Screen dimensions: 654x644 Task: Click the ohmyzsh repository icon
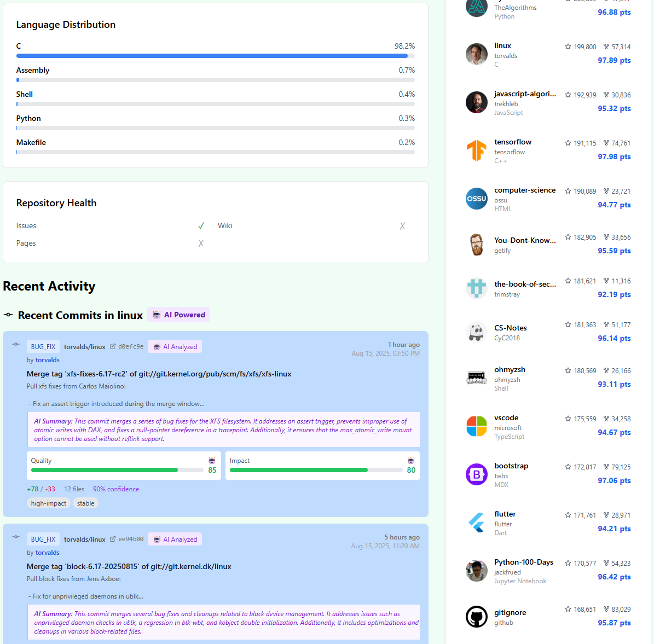pyautogui.click(x=476, y=378)
